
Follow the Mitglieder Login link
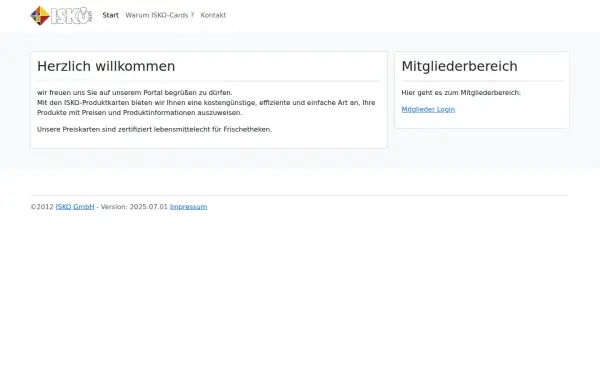[x=428, y=109]
